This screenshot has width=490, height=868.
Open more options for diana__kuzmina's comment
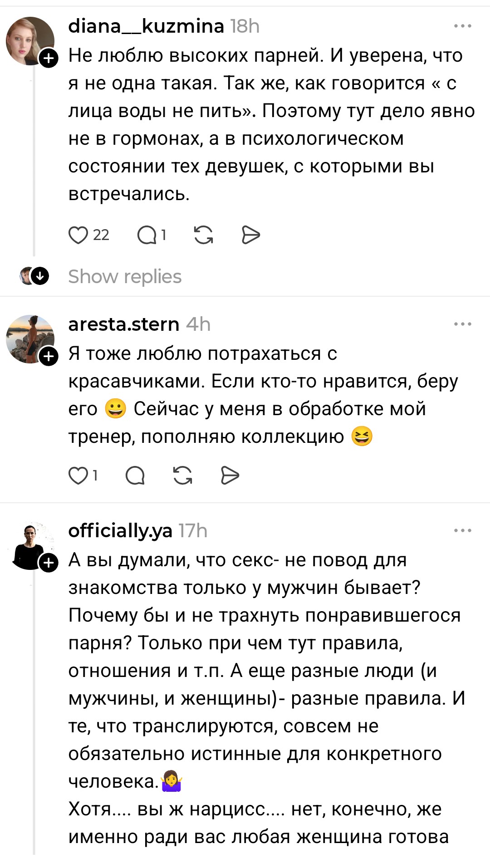pyautogui.click(x=462, y=26)
